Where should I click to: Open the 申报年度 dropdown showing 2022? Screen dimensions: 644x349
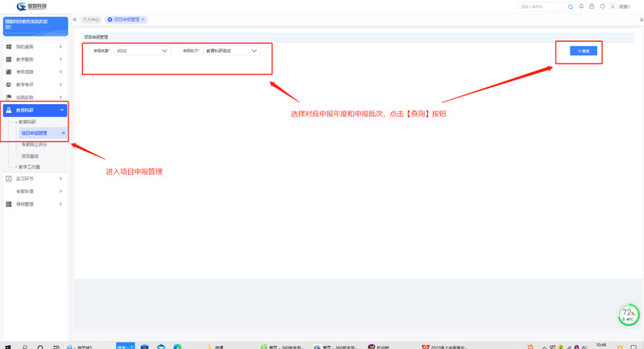[142, 51]
